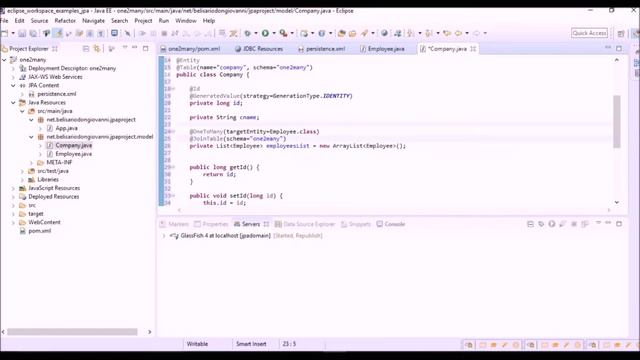Toggle Skip All Breakpoints icon
Viewport: 640px width, 360px height.
[x=127, y=33]
